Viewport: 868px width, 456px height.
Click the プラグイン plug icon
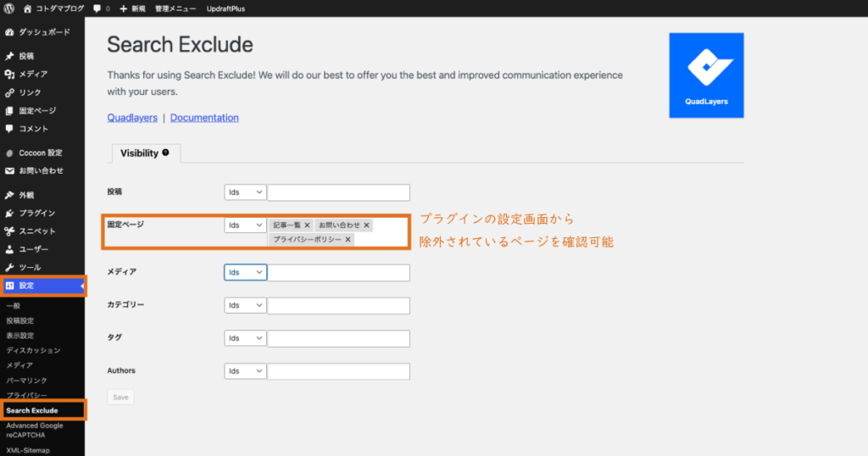tap(9, 213)
